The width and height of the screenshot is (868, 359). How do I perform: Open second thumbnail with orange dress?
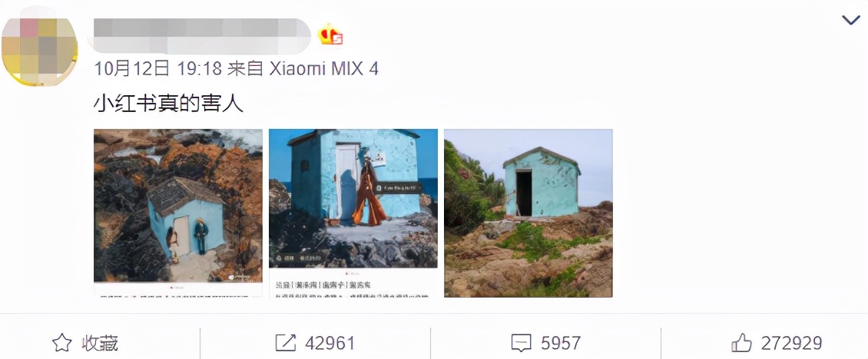coord(353,213)
